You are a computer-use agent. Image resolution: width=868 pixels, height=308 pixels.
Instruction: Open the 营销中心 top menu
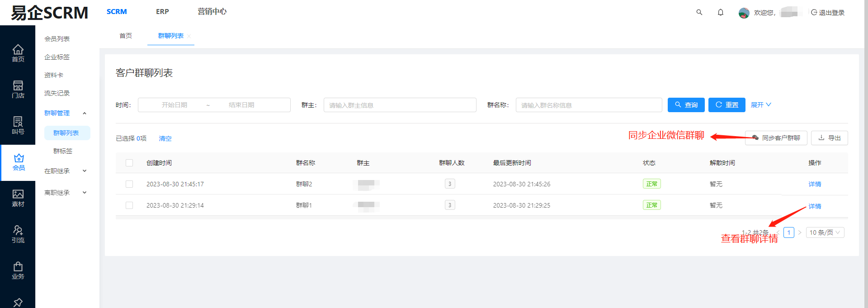pyautogui.click(x=212, y=12)
